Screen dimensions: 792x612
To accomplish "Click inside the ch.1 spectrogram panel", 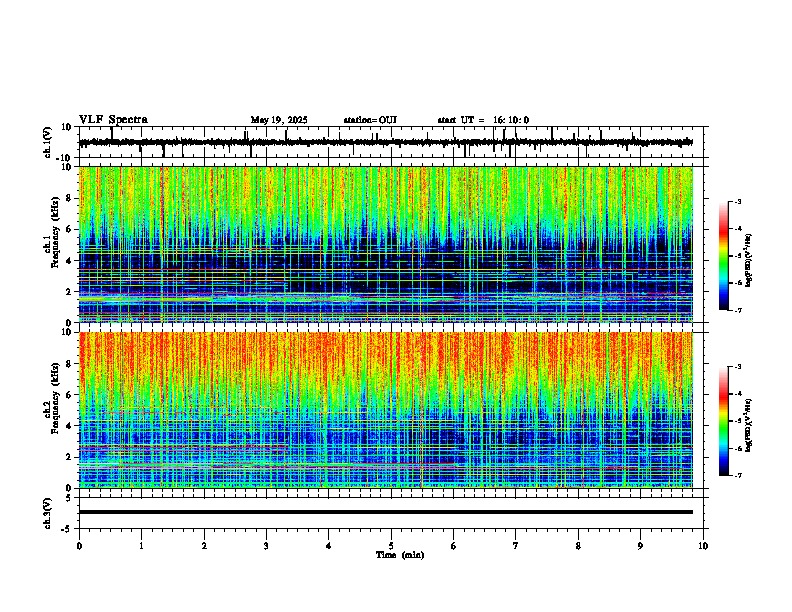I will click(386, 244).
